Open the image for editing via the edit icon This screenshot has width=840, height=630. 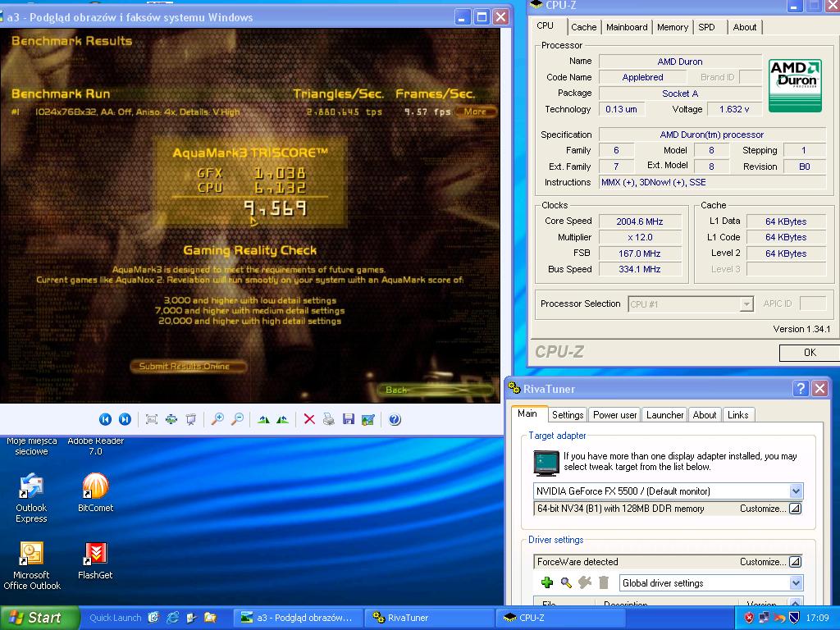click(x=368, y=419)
